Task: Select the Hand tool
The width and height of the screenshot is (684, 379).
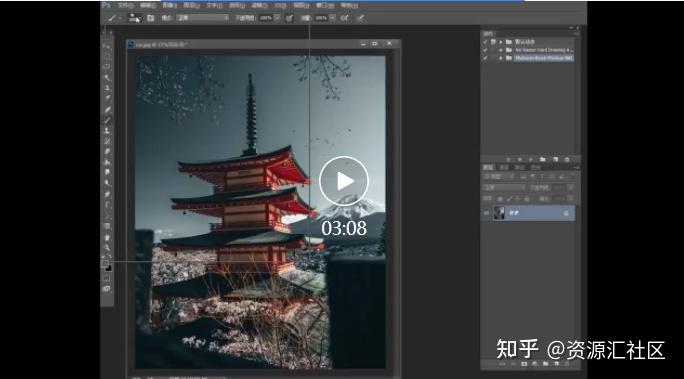Action: pos(107,238)
